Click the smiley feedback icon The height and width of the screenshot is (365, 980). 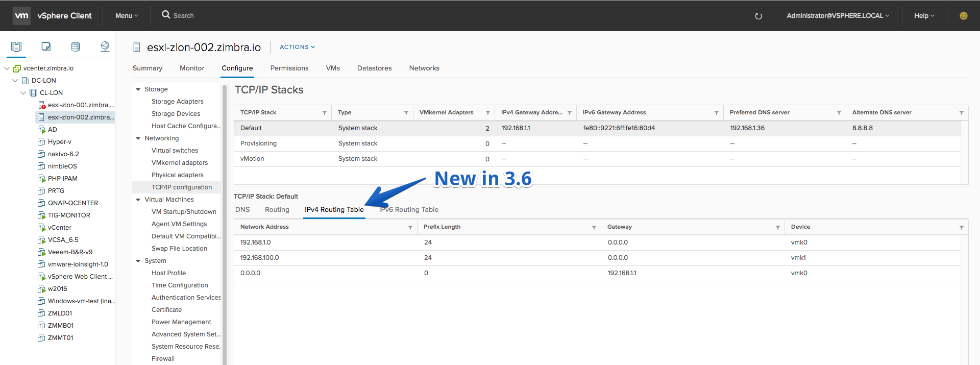point(964,16)
